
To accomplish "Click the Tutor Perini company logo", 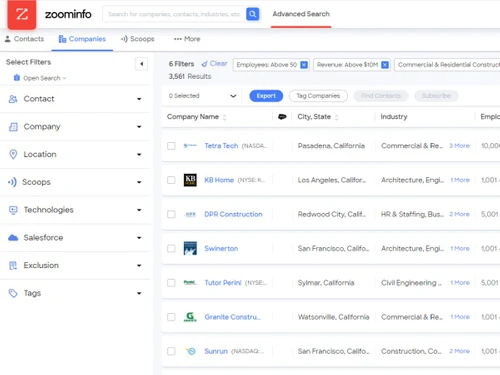I will pyautogui.click(x=190, y=283).
